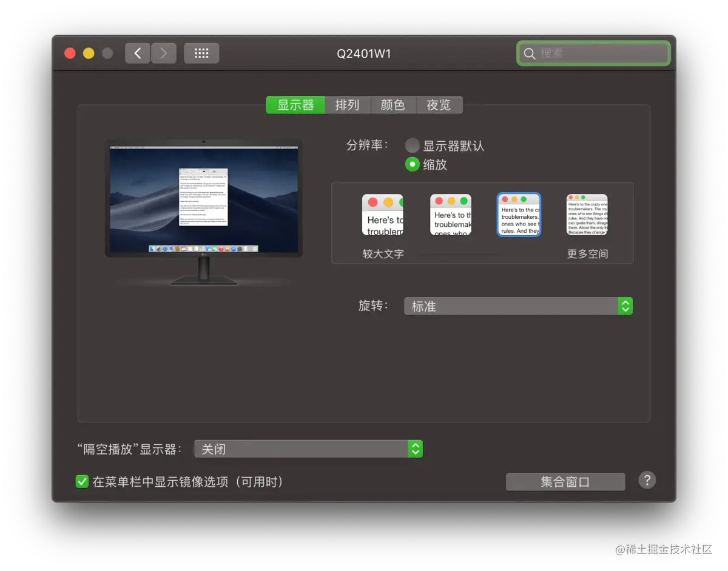Viewport: 728px width, 571px height.
Task: Open the 隔空播放 显示器 dropdown set to 关闭
Action: [x=308, y=449]
